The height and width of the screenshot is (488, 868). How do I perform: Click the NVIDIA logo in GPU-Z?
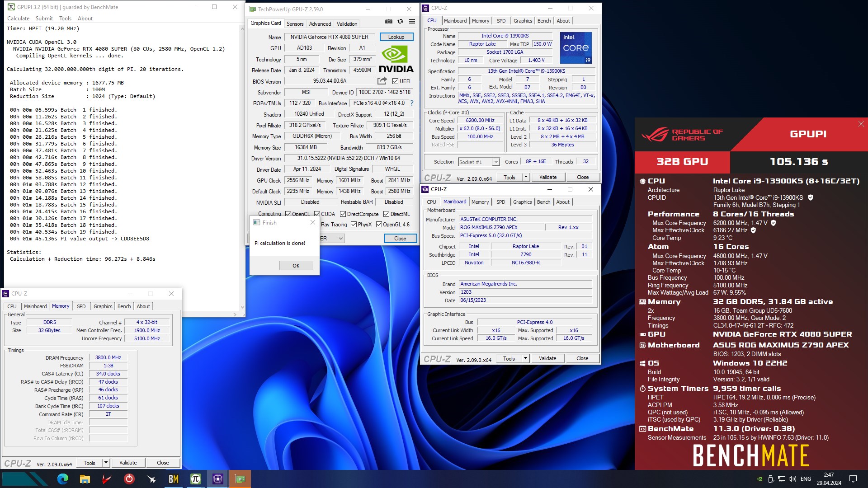(x=396, y=60)
